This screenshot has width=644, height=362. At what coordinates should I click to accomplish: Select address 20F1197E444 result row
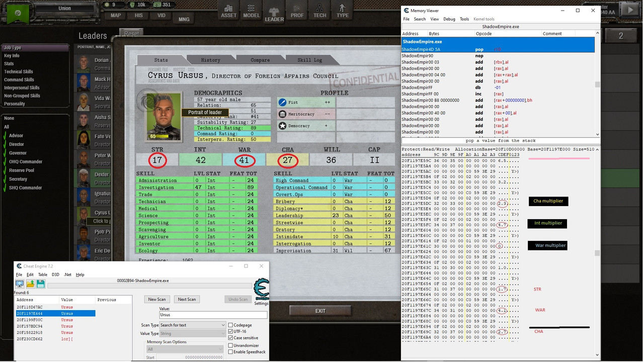point(55,313)
